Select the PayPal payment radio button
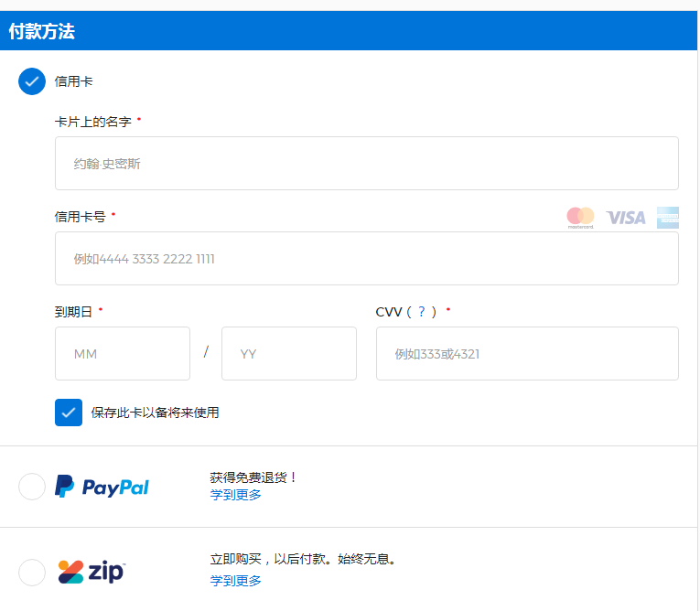This screenshot has height=611, width=700. click(32, 487)
